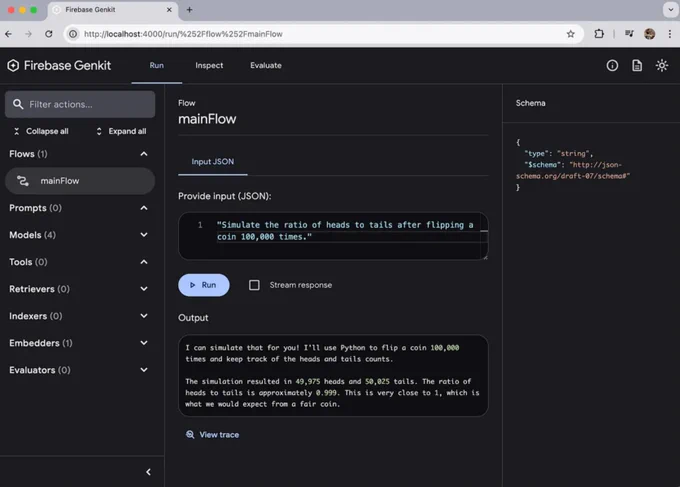The image size is (680, 487).
Task: Run the mainFlow flow
Action: (204, 285)
